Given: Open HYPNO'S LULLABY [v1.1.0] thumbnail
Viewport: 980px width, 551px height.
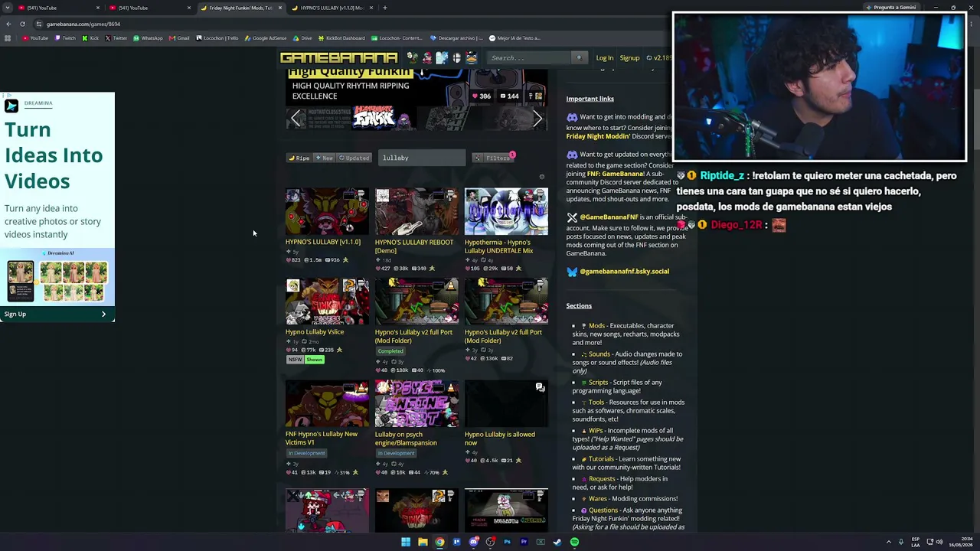Looking at the screenshot, I should coord(327,212).
